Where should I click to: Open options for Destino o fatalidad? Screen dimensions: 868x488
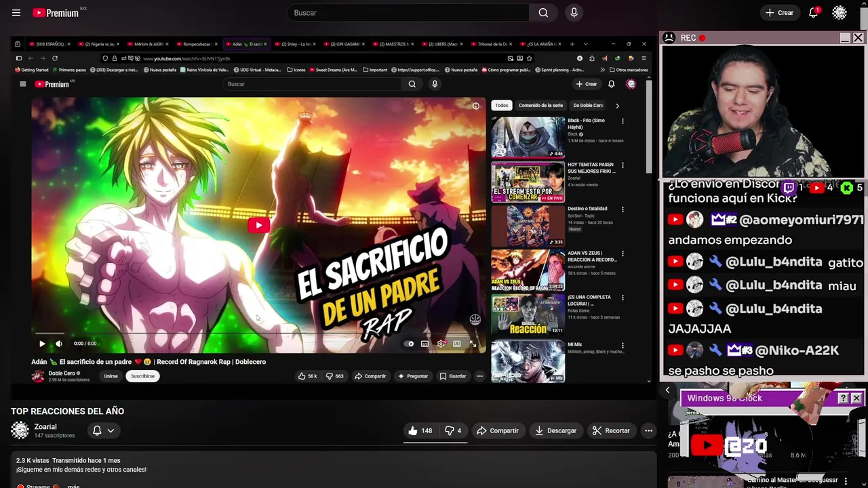[x=623, y=209]
